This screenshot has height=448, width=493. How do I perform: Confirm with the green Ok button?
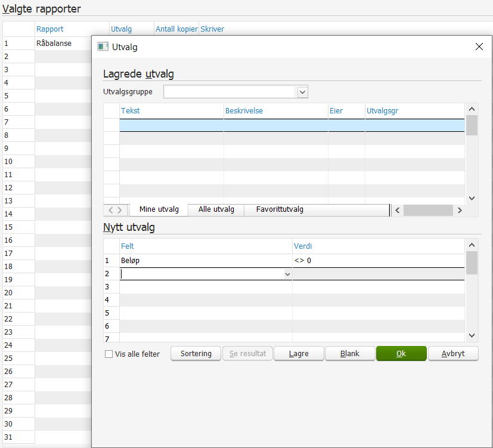401,354
